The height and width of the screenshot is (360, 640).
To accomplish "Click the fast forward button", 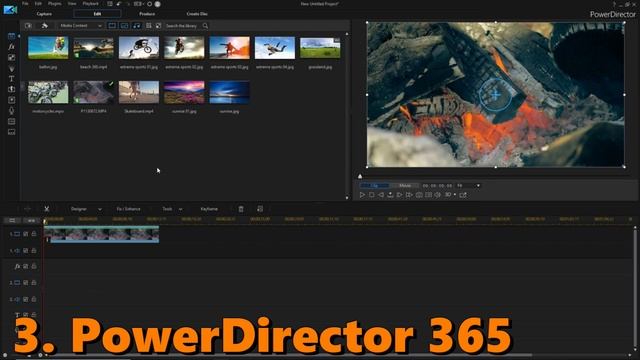I will pos(409,195).
